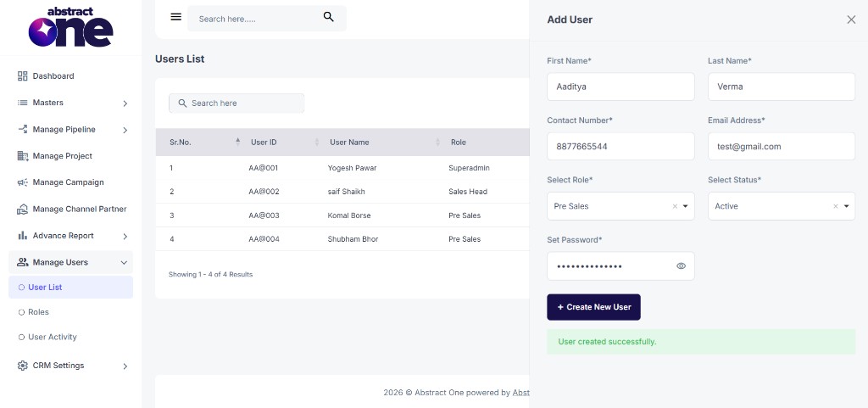Open the Select Role dropdown arrow

click(685, 206)
